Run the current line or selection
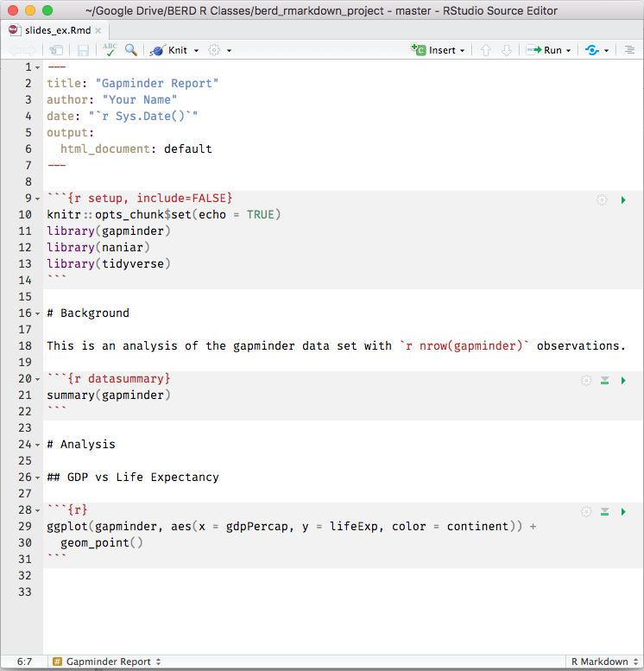 coord(545,50)
